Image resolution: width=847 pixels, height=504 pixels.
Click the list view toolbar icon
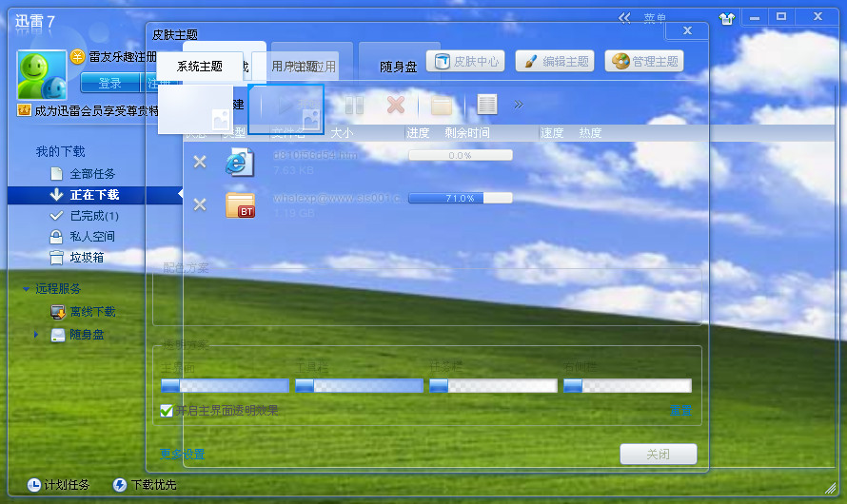tap(486, 105)
